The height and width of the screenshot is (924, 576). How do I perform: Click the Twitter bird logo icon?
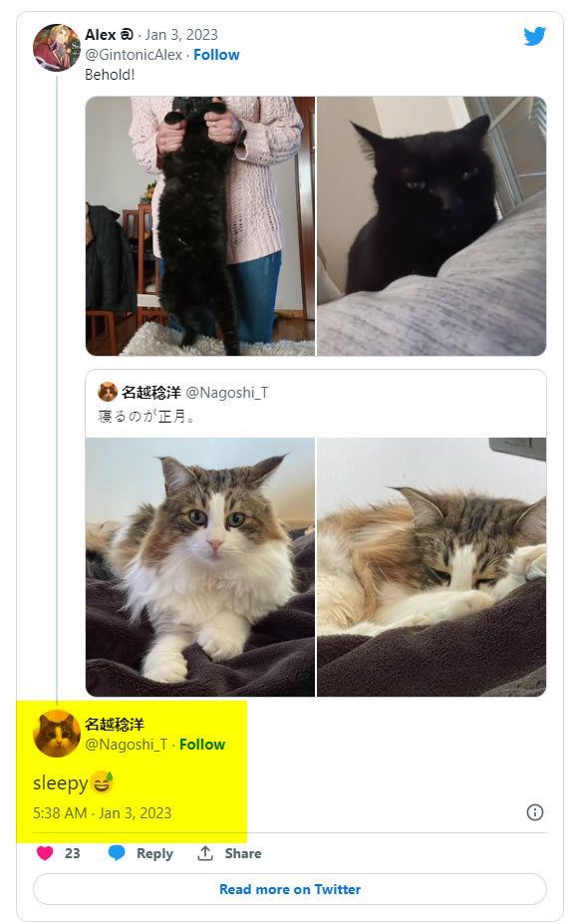click(534, 37)
